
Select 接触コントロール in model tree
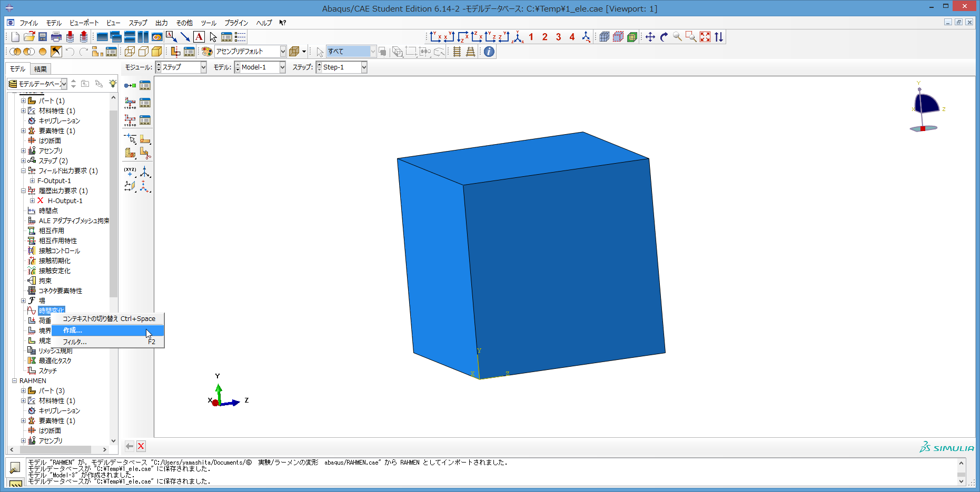[60, 250]
